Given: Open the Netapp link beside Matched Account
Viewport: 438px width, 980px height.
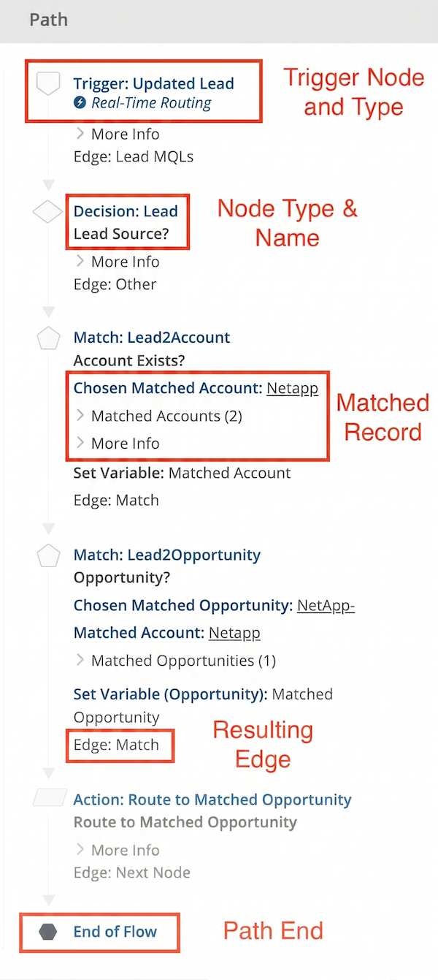Looking at the screenshot, I should 234,633.
